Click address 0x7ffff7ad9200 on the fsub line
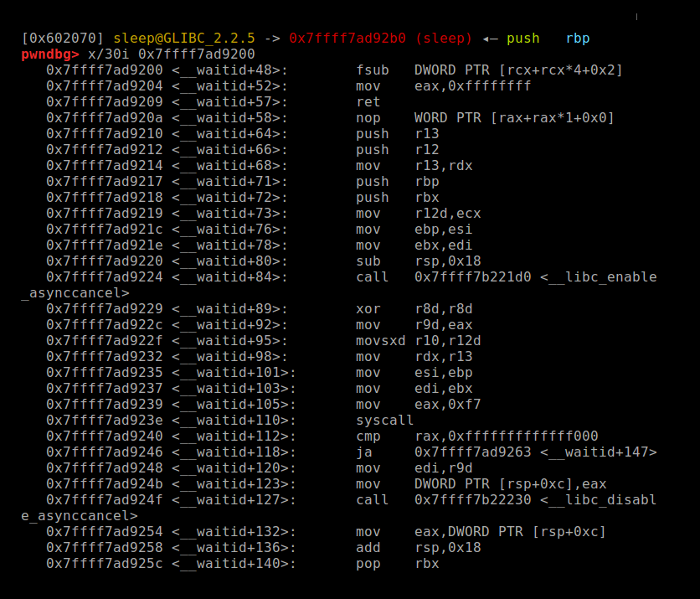The height and width of the screenshot is (599, 700). (x=105, y=70)
